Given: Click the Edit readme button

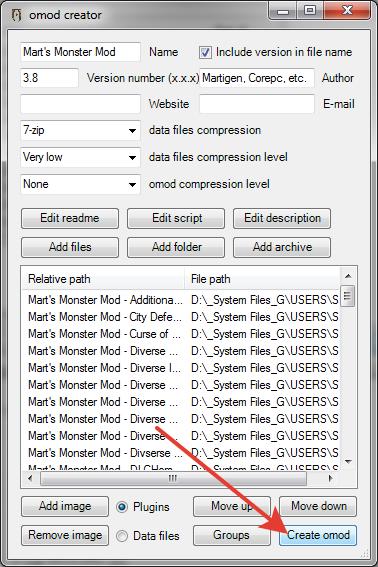Looking at the screenshot, I should (x=70, y=218).
